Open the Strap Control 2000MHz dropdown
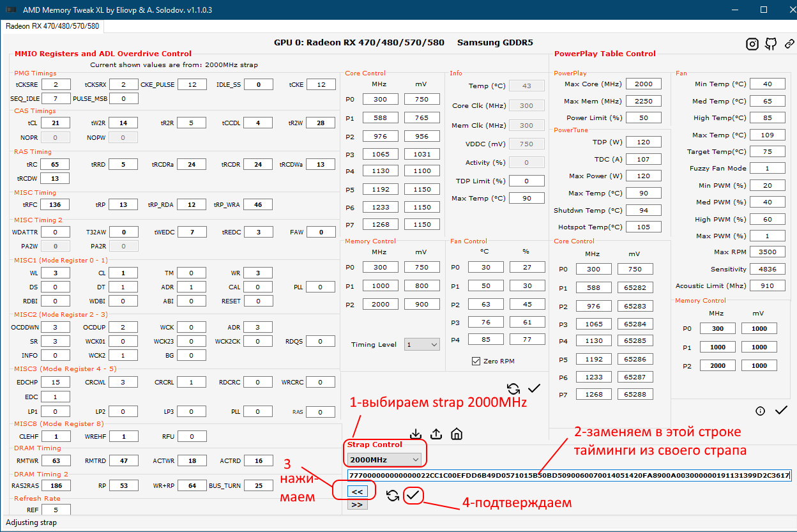The image size is (797, 532). pyautogui.click(x=385, y=459)
